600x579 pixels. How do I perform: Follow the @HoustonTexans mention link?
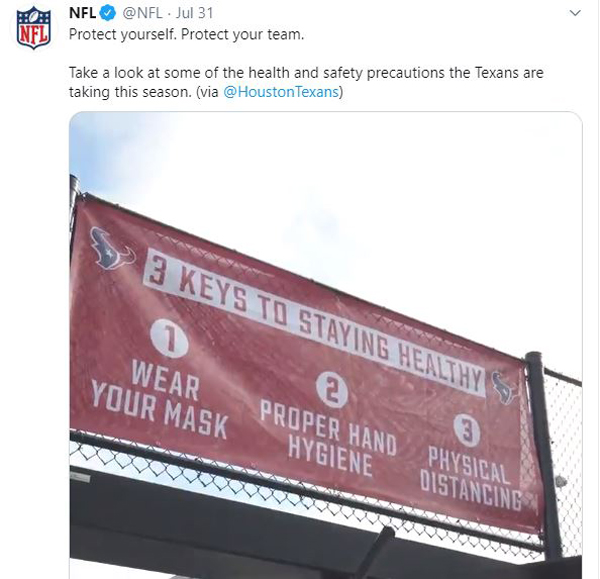click(x=281, y=92)
